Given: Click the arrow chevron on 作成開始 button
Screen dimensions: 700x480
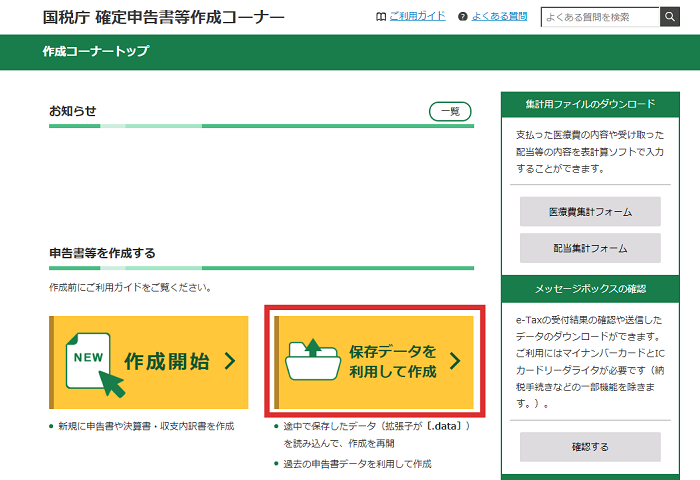Looking at the screenshot, I should point(229,361).
